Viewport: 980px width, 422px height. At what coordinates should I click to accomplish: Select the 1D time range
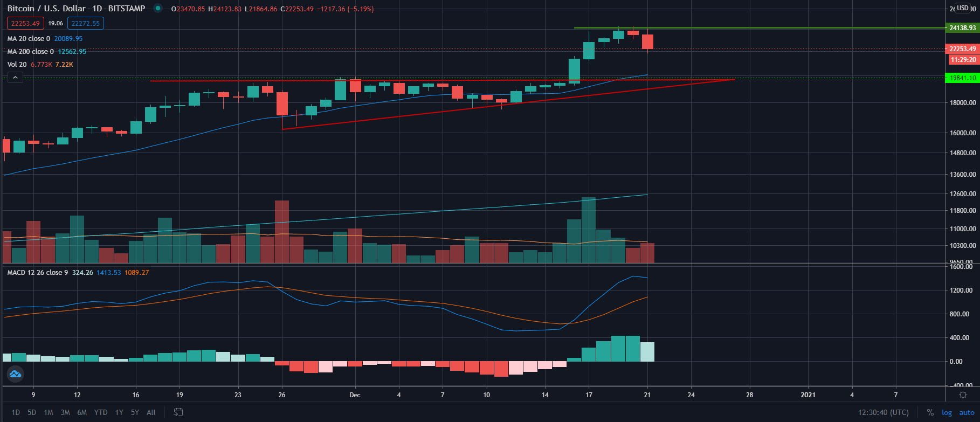coord(16,412)
